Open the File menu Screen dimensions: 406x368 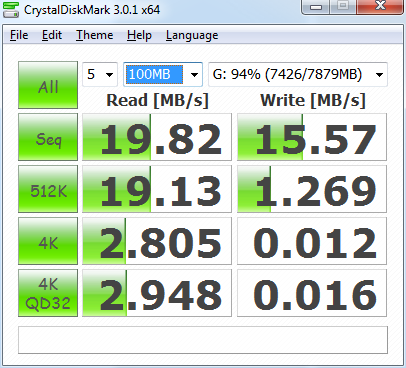click(19, 35)
